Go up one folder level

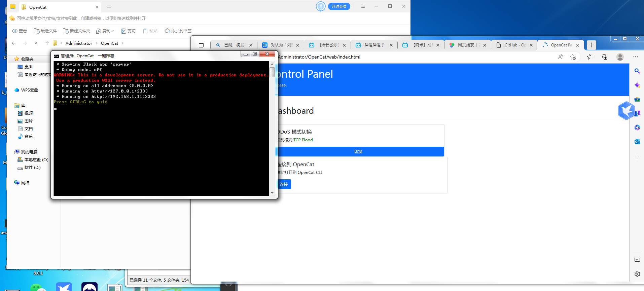(x=47, y=43)
